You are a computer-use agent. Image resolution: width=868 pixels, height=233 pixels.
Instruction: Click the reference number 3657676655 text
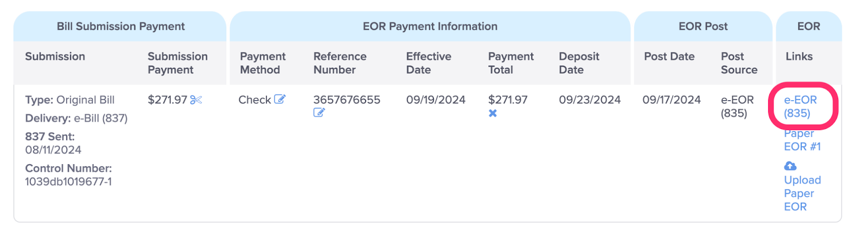coord(347,100)
